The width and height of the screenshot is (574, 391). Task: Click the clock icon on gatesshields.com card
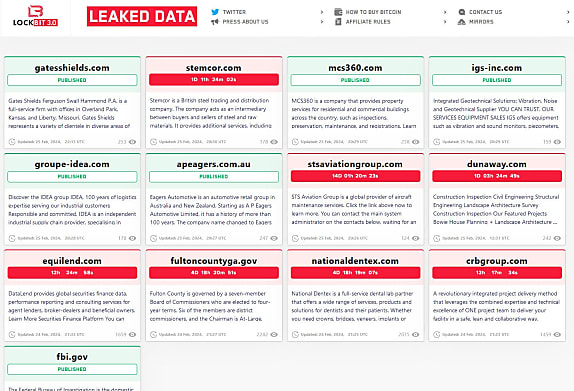[12, 142]
